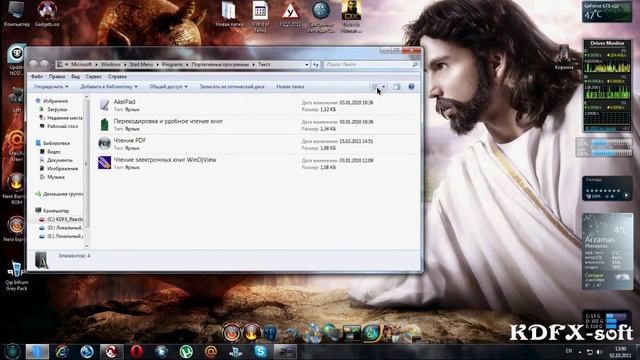Open the Новая папка desktop folder
640x360 pixels.
(229, 14)
